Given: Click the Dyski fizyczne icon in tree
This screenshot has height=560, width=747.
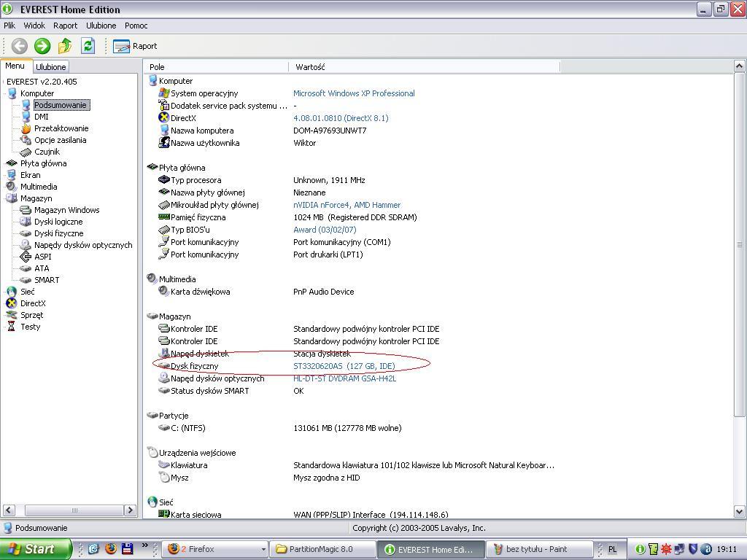Looking at the screenshot, I should click(26, 233).
